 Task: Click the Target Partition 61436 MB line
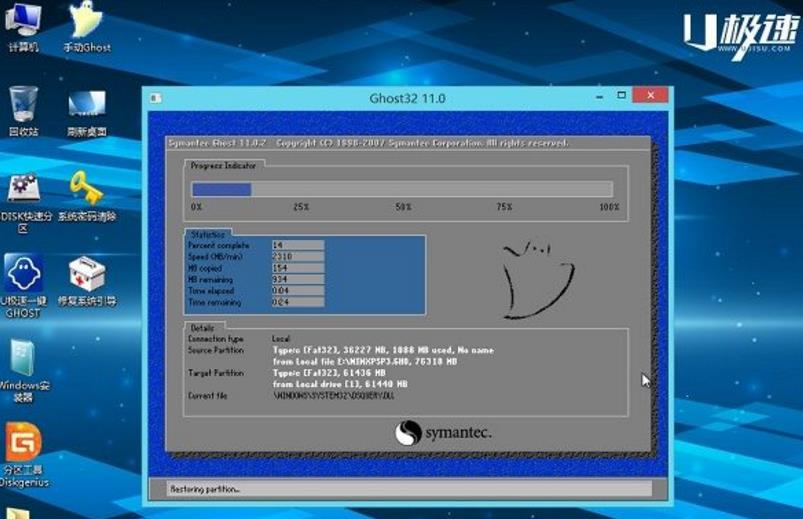click(x=329, y=373)
